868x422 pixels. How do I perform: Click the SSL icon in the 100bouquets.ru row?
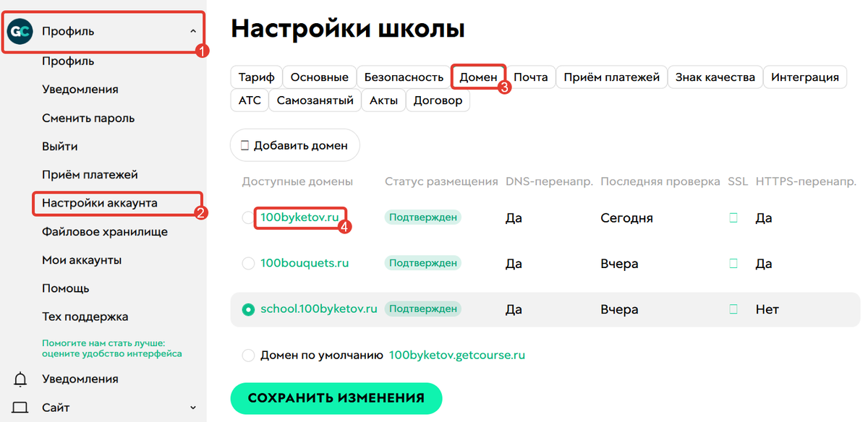733,264
